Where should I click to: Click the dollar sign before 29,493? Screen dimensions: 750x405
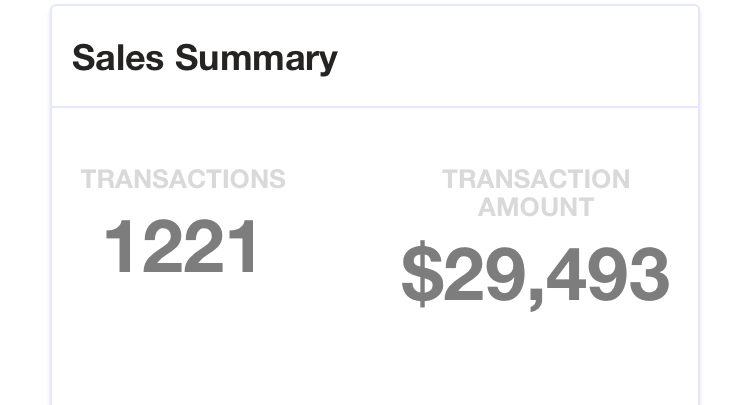420,276
